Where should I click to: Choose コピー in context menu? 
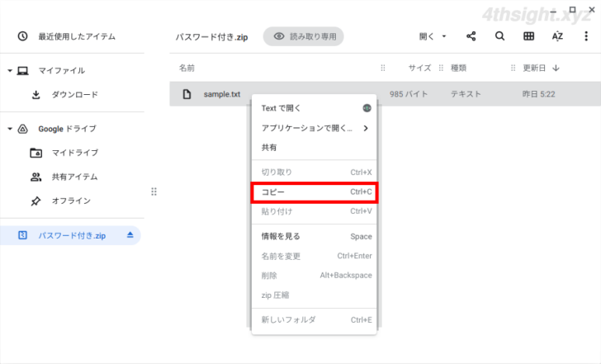(314, 192)
